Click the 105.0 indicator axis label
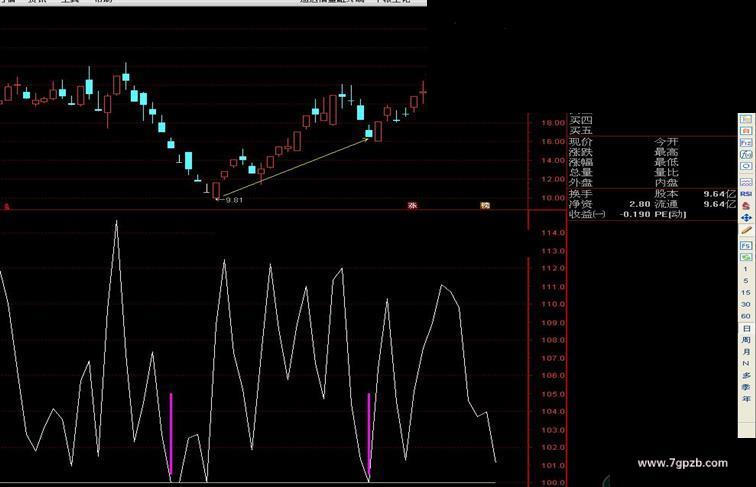Image resolution: width=756 pixels, height=487 pixels. [553, 394]
